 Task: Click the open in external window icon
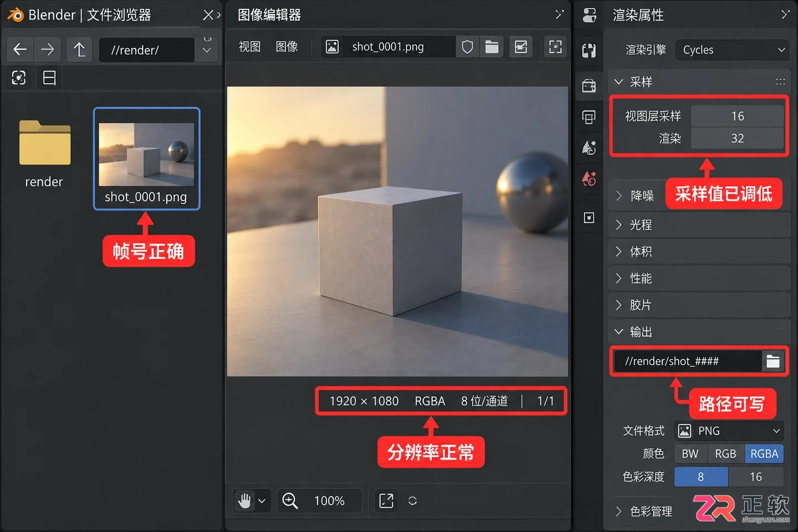pyautogui.click(x=386, y=501)
